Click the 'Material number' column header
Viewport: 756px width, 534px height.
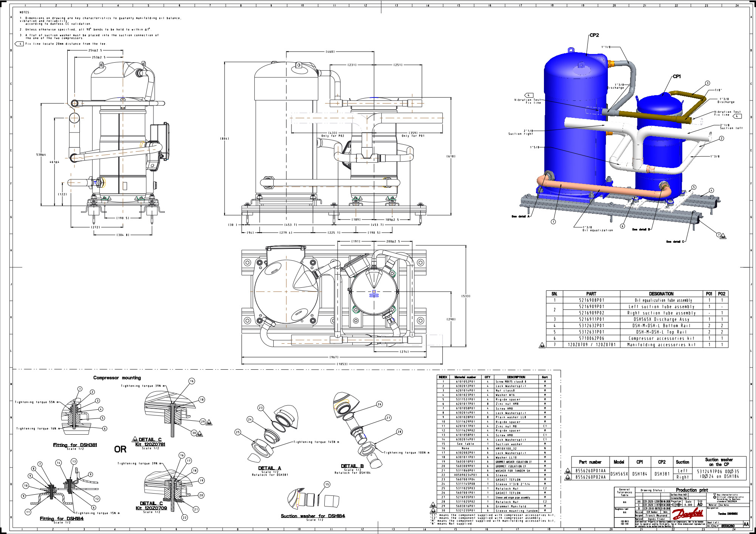point(465,377)
